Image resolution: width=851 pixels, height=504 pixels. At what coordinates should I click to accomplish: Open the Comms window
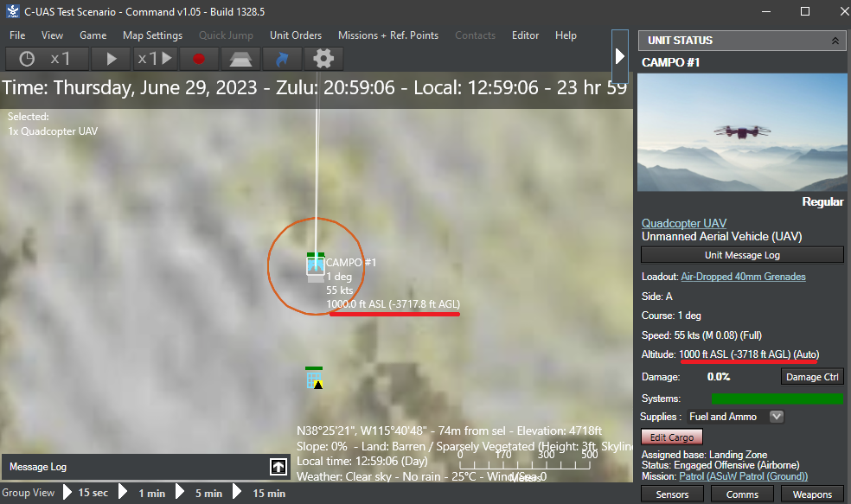[742, 494]
